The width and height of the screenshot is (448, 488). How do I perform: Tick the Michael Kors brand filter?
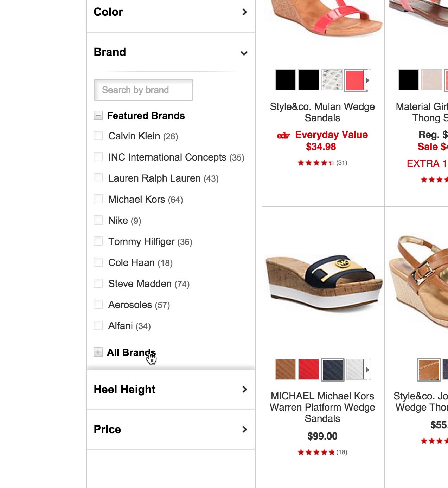pos(98,199)
